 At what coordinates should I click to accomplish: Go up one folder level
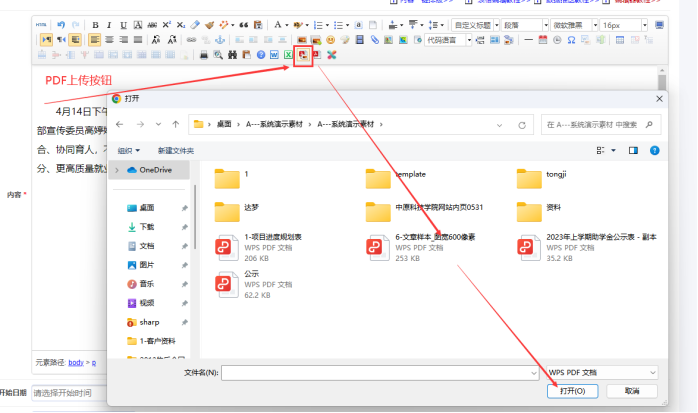[176, 124]
